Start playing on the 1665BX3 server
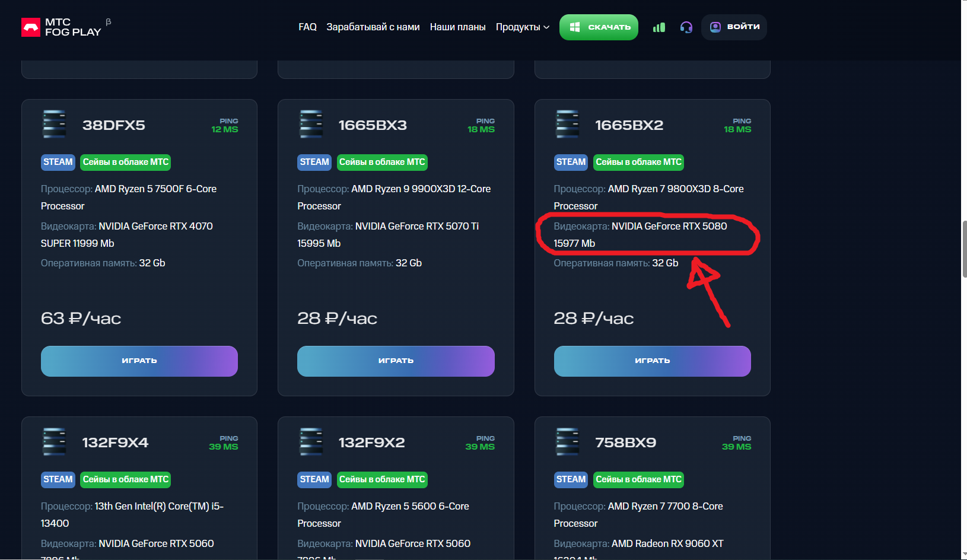The height and width of the screenshot is (560, 967). coord(396,361)
